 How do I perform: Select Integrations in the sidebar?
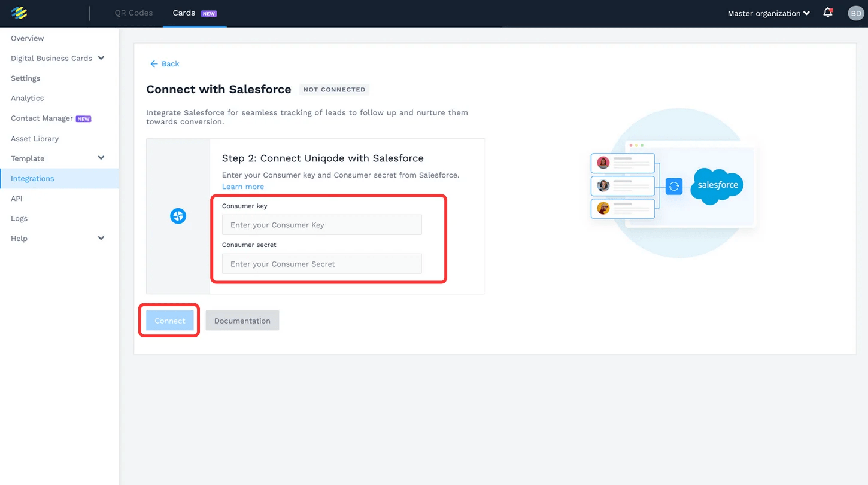point(32,178)
